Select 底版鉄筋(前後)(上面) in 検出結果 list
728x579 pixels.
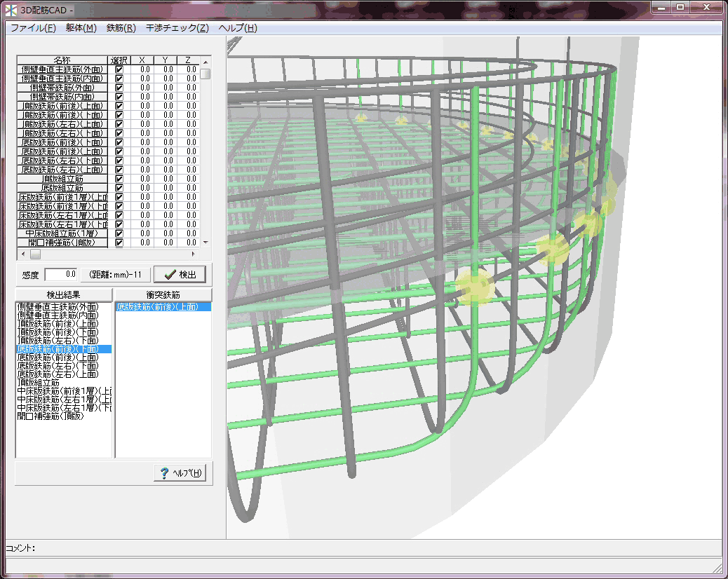pos(58,357)
